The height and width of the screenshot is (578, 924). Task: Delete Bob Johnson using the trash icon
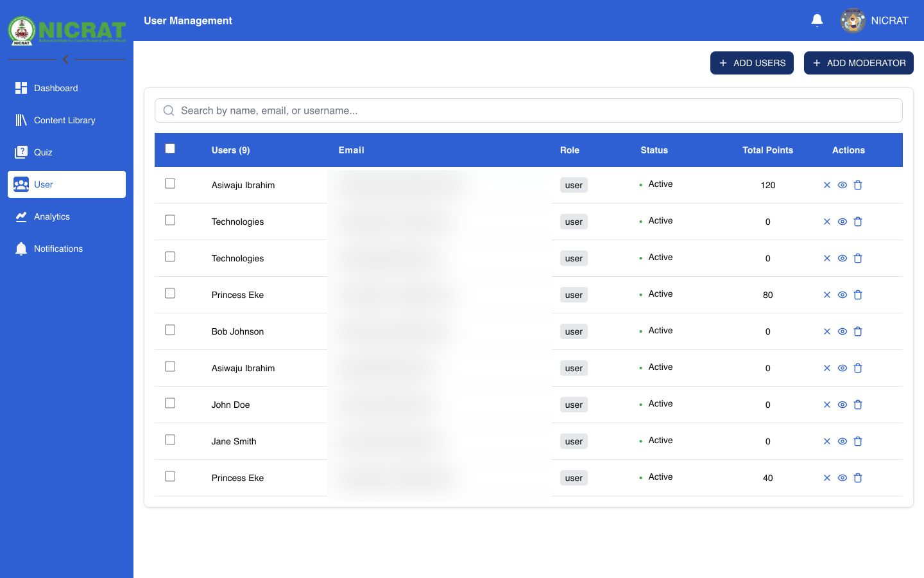click(858, 331)
